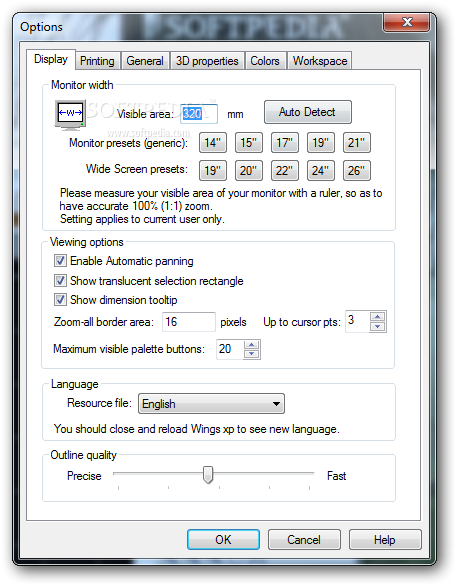457x586 pixels.
Task: Open the Workspace tab
Action: (320, 61)
